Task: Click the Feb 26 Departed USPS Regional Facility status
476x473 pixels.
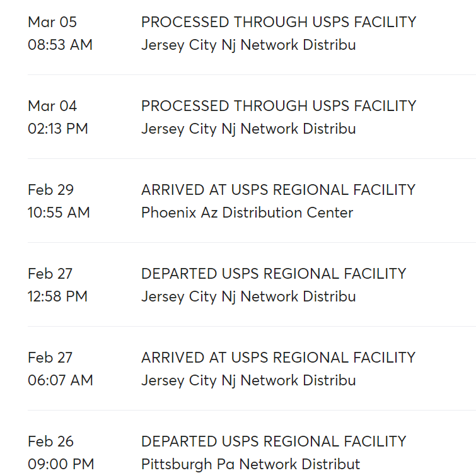Action: click(274, 441)
